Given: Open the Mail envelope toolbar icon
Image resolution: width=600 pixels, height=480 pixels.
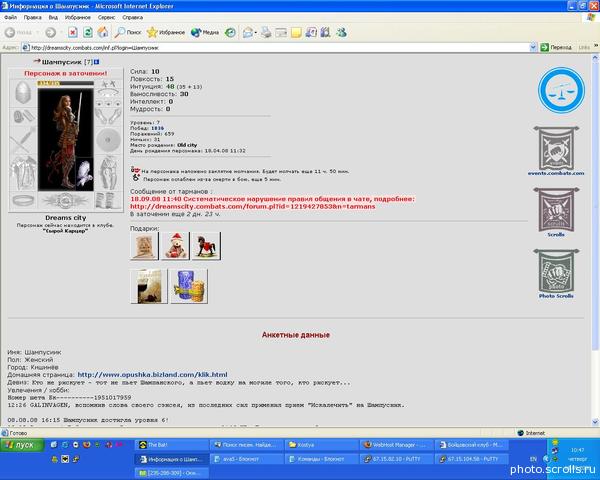Looking at the screenshot, I should [x=248, y=33].
